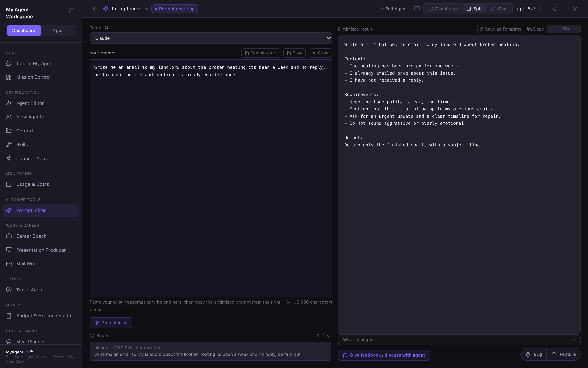Open the recent claude prompt entry
The width and height of the screenshot is (588, 368).
point(210,351)
